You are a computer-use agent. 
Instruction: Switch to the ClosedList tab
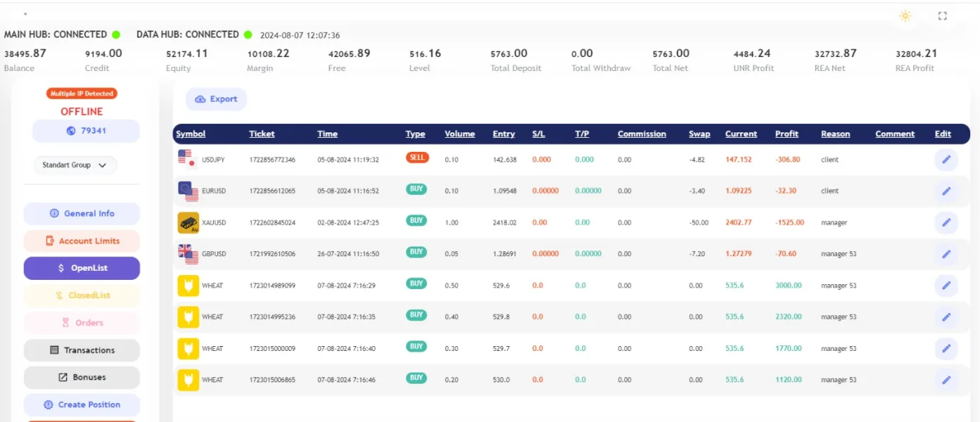click(82, 295)
